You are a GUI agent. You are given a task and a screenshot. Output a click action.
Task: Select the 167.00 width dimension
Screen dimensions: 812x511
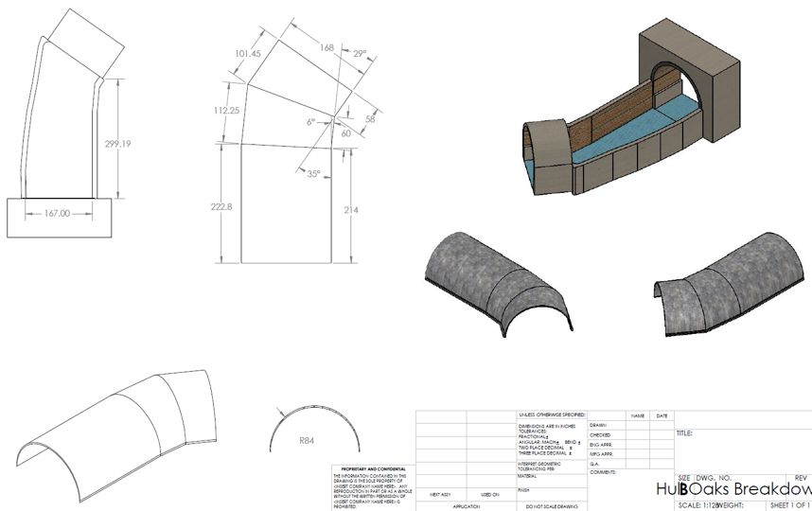click(57, 214)
